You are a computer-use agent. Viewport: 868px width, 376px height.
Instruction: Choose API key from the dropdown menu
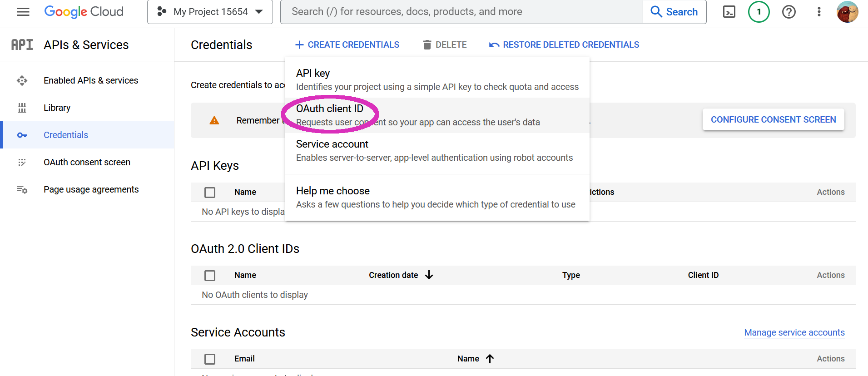(437, 79)
